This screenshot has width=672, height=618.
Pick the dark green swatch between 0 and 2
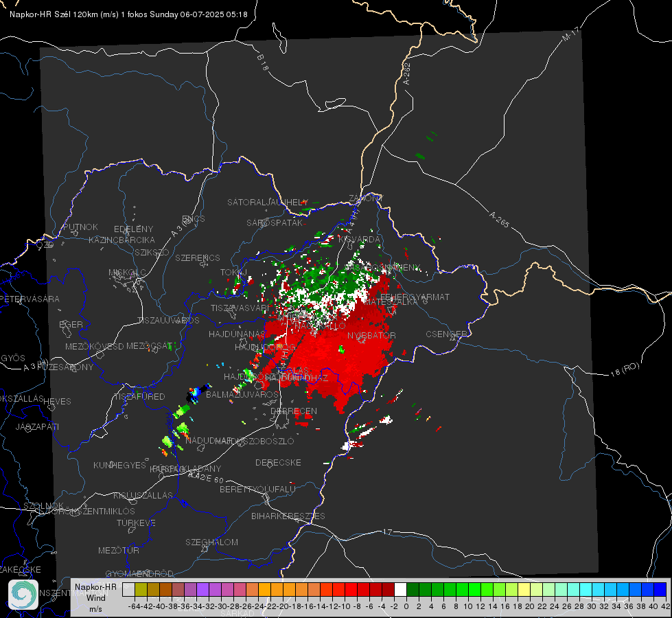point(413,590)
